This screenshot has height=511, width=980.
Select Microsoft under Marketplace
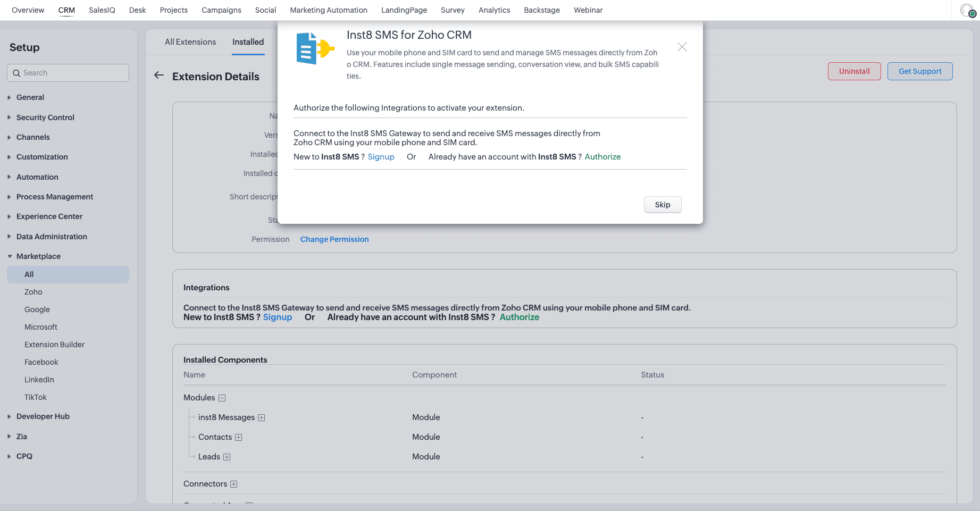[x=41, y=327]
